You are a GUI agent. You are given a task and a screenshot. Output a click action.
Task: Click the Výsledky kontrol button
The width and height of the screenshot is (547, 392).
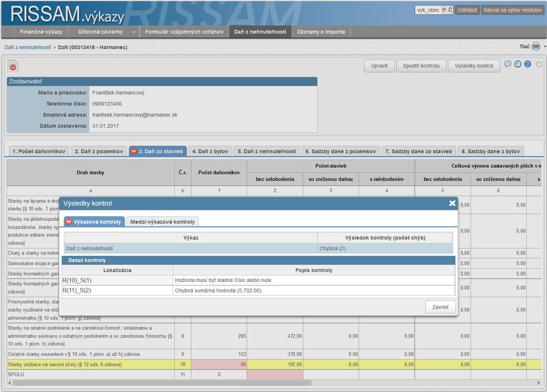pyautogui.click(x=474, y=66)
